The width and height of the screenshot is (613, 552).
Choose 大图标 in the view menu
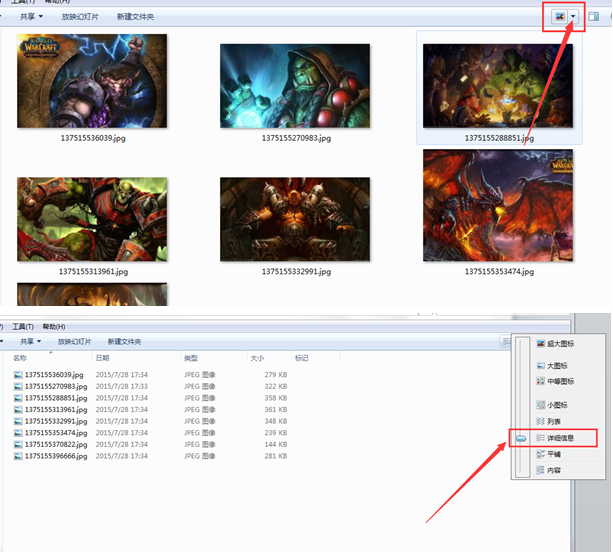(552, 366)
